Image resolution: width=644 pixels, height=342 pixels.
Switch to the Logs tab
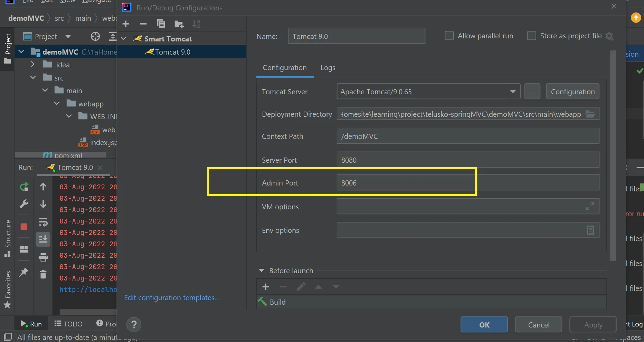328,68
